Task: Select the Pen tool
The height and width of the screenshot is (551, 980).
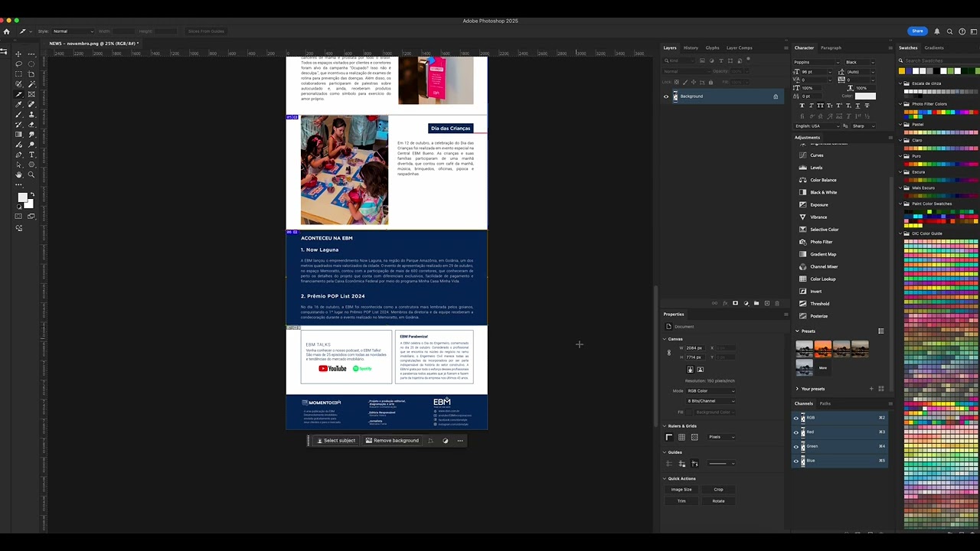Action: coord(18,155)
